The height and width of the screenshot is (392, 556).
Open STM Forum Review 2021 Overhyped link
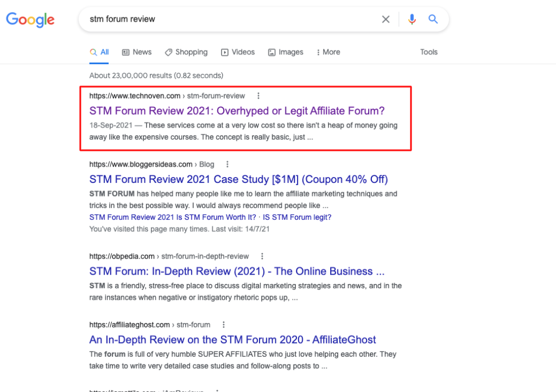pos(237,111)
